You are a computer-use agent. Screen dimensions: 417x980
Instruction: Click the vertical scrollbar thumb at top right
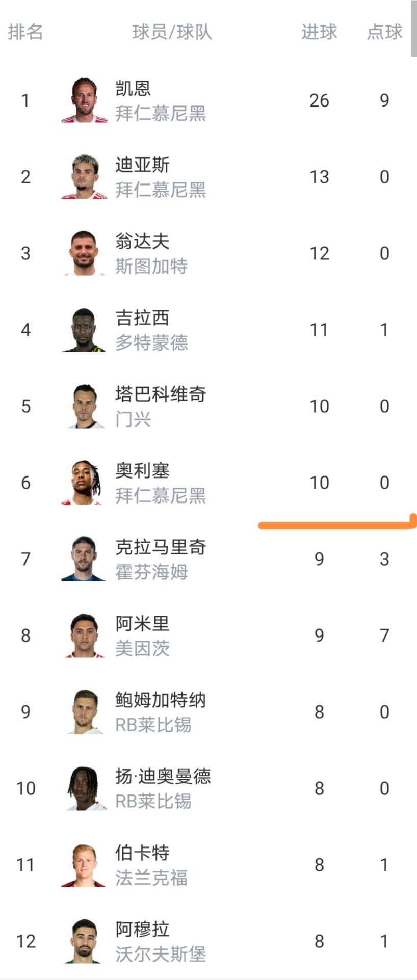click(413, 28)
